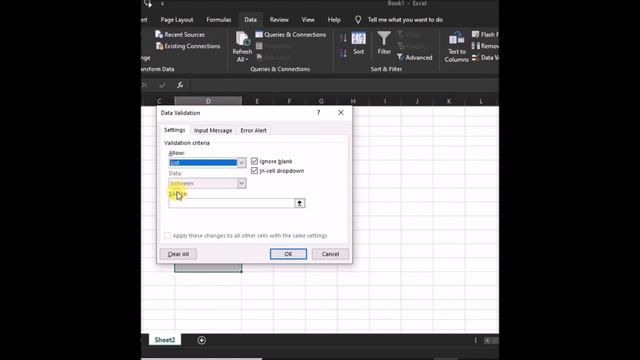Toggle the In-cell dropdown checkbox
The image size is (640, 360).
tap(254, 171)
